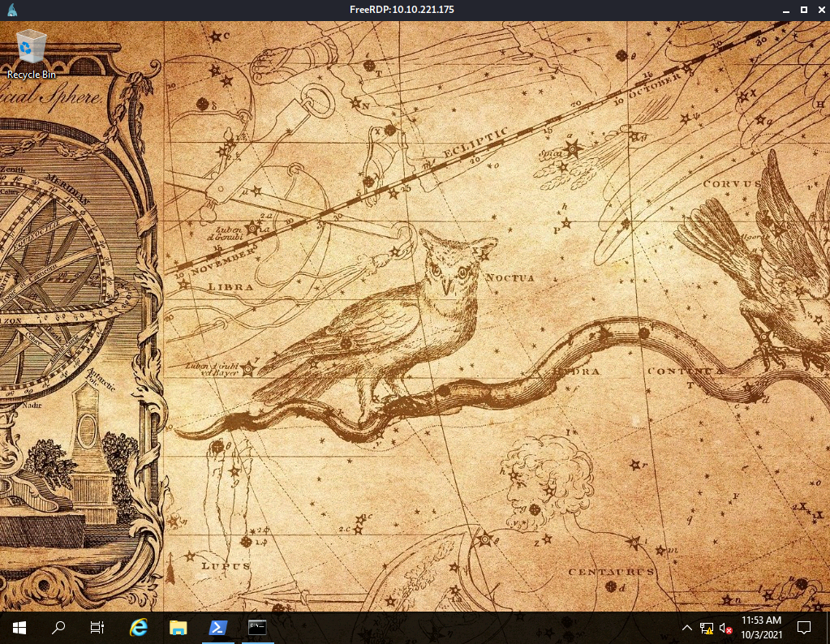Click the FreeRDP app icon in the title bar
Viewport: 830px width, 644px height.
pos(12,10)
